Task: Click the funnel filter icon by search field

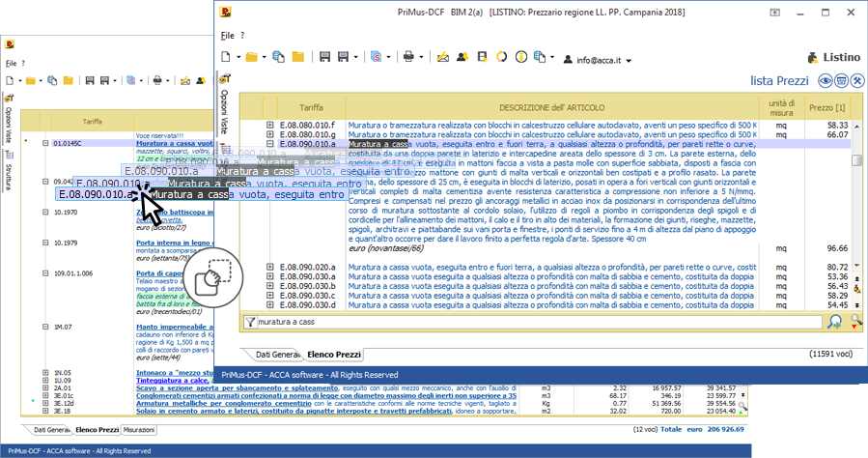Action: (x=250, y=322)
